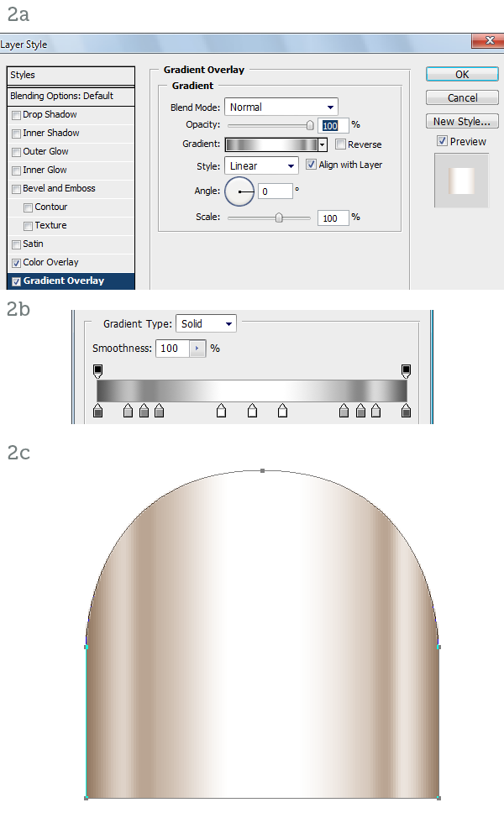Image resolution: width=504 pixels, height=813 pixels.
Task: Toggle the Preview checkbox
Action: point(443,140)
